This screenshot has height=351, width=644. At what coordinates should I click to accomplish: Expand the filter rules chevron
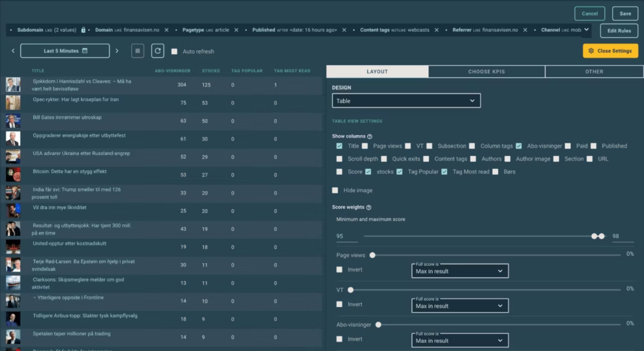pyautogui.click(x=586, y=30)
